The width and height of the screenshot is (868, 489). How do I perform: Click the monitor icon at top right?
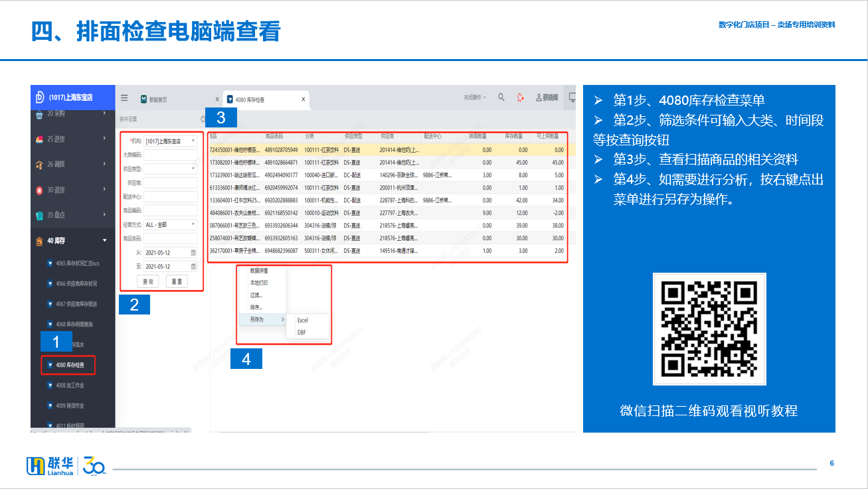pos(572,98)
